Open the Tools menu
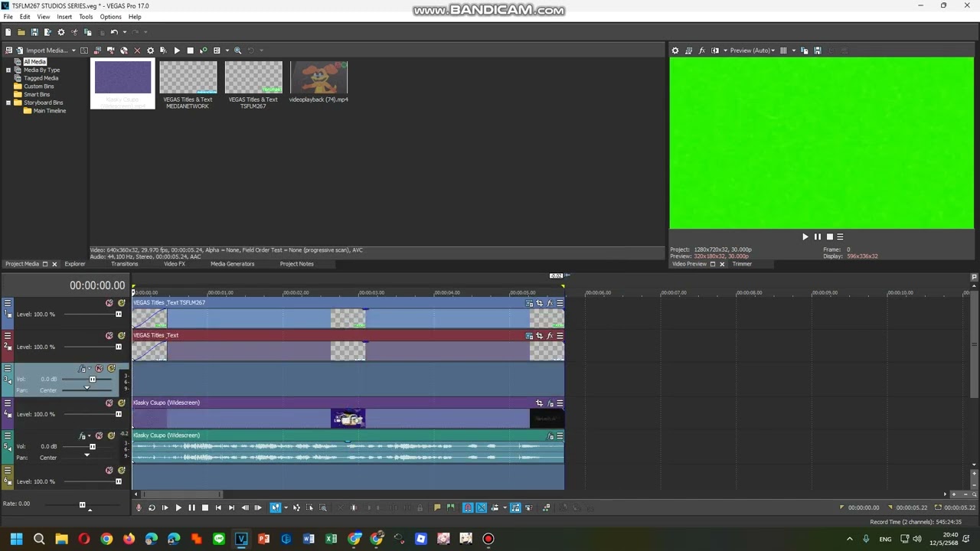Viewport: 980px width, 551px height. [86, 17]
